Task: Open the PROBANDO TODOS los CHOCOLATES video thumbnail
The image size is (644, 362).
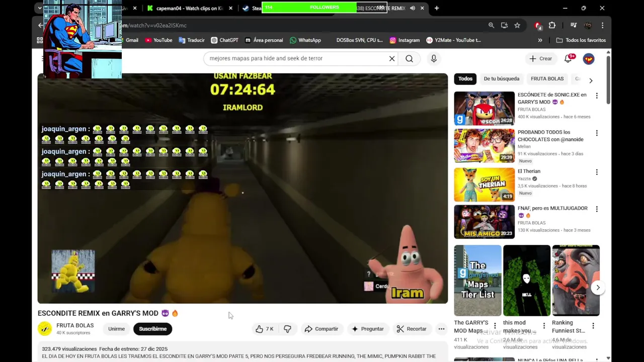Action: (484, 146)
